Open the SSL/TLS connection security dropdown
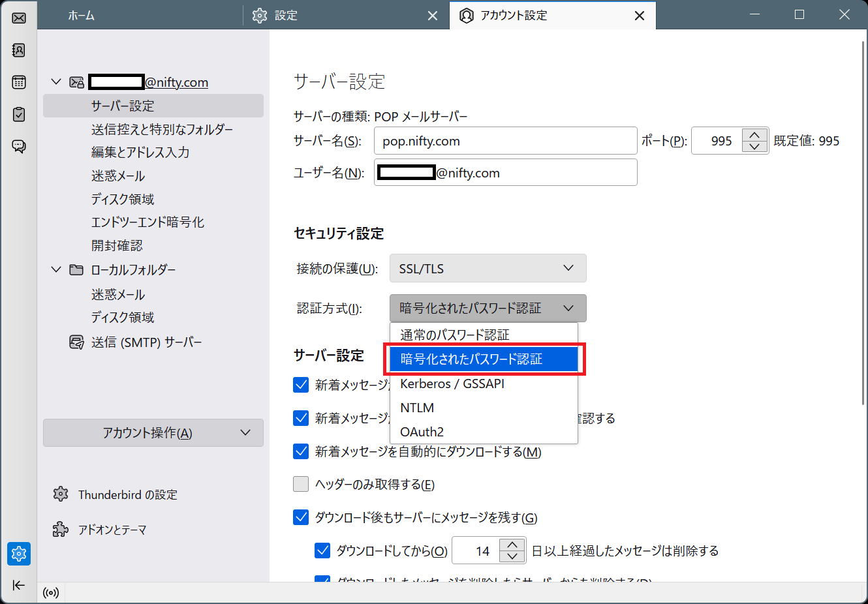868x604 pixels. (x=488, y=268)
